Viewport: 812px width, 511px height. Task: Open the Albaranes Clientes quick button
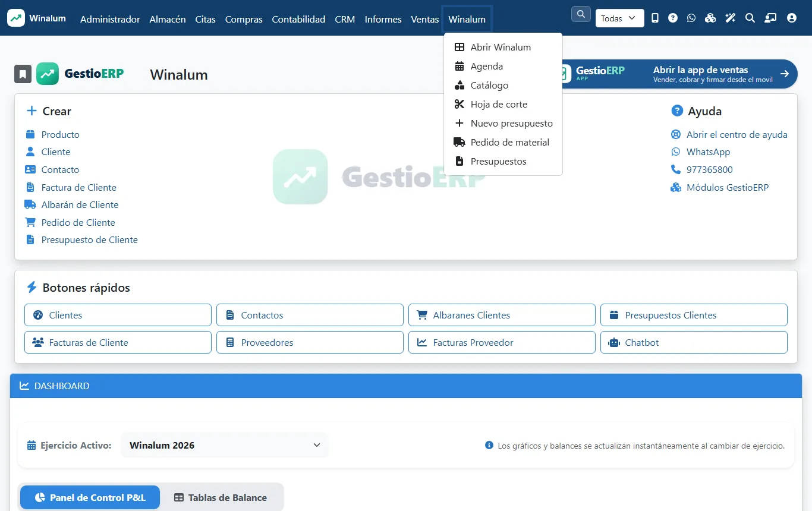tap(502, 315)
